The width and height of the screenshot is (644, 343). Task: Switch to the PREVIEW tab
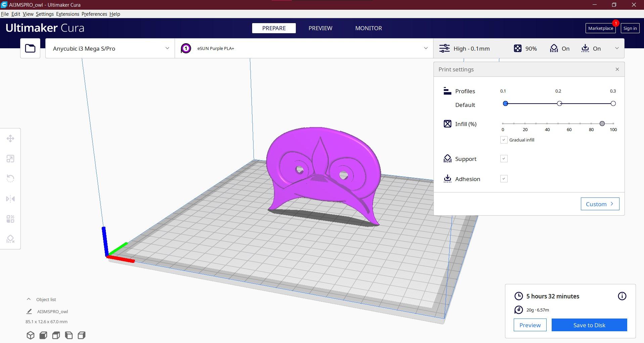pos(320,28)
